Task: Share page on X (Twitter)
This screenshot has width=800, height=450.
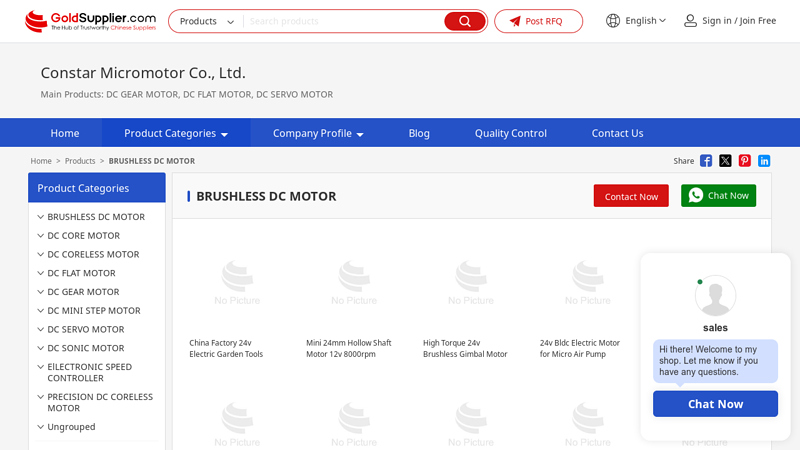Action: coord(725,161)
